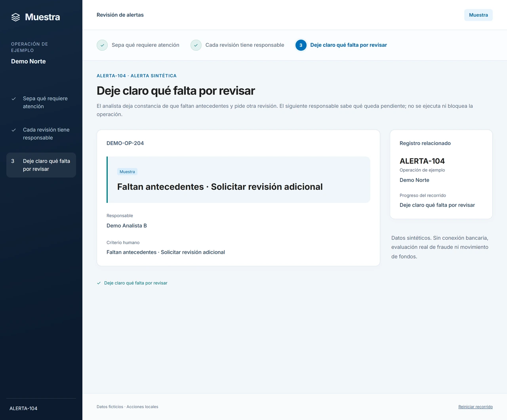Click the Muestra stacked-layers logo icon
Viewport: 507px width, 420px height.
(15, 17)
